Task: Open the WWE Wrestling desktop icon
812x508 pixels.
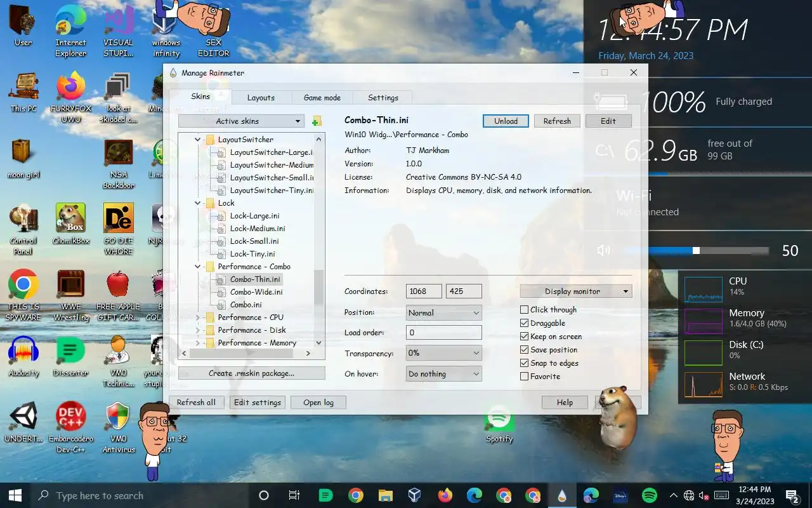Action: (70, 295)
